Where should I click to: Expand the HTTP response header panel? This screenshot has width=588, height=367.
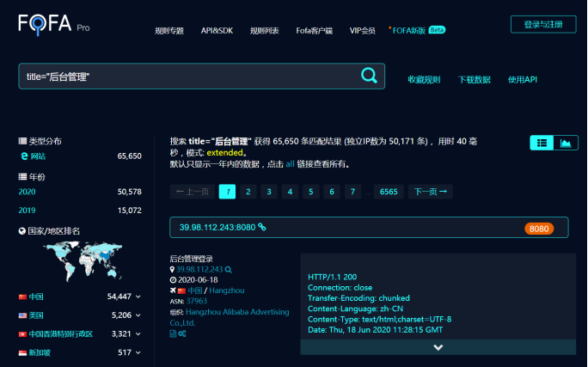point(438,347)
